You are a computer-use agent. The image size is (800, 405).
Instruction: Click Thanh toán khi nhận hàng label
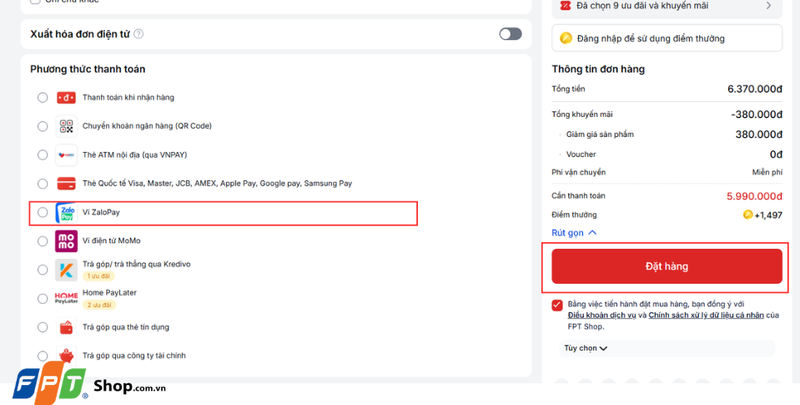[129, 97]
